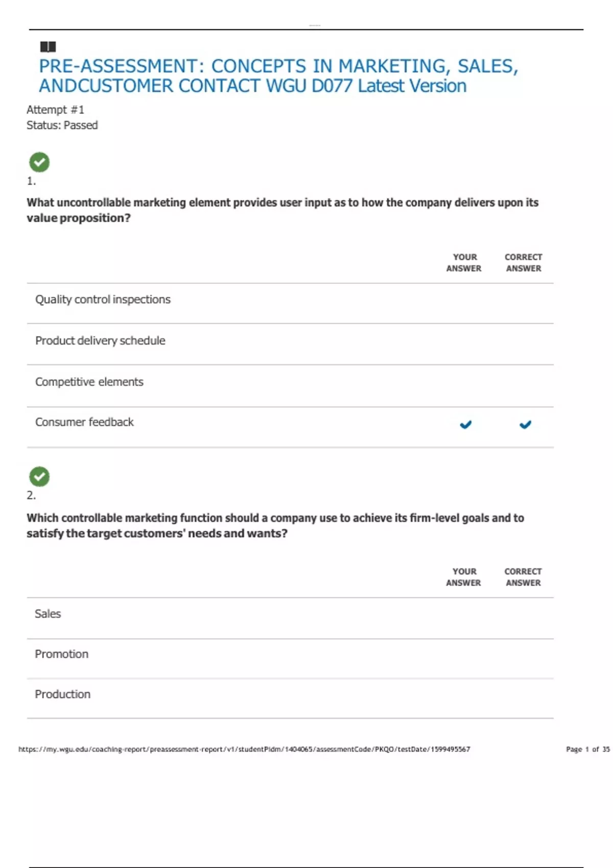The height and width of the screenshot is (868, 613).
Task: Click question 2's Correct Answer column header
Action: point(523,577)
